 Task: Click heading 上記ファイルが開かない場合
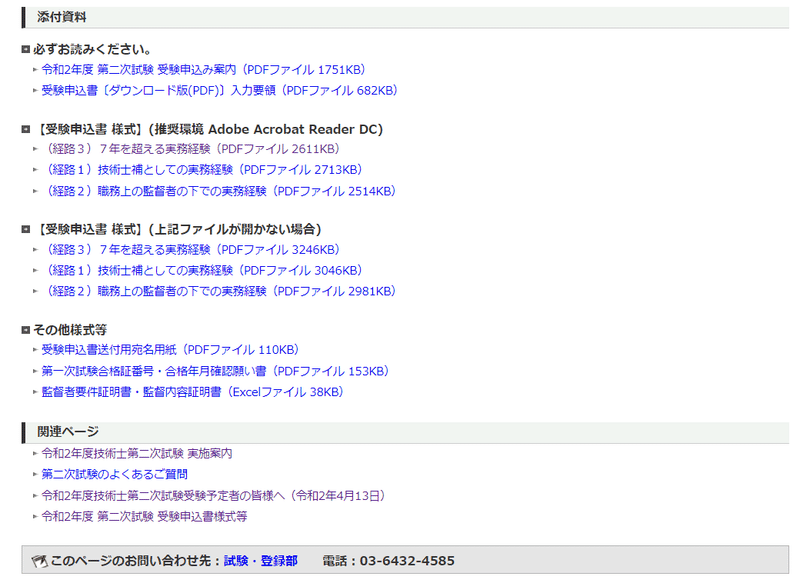[179, 230]
